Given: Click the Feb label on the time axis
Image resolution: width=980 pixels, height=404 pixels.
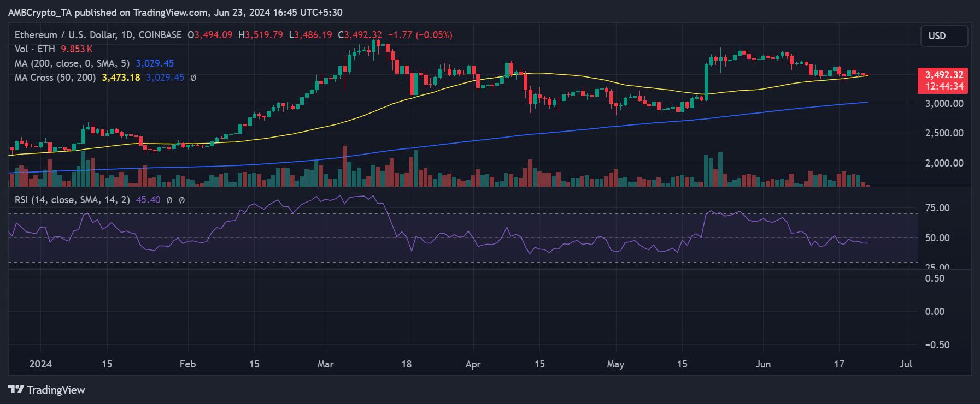Looking at the screenshot, I should click(x=187, y=364).
